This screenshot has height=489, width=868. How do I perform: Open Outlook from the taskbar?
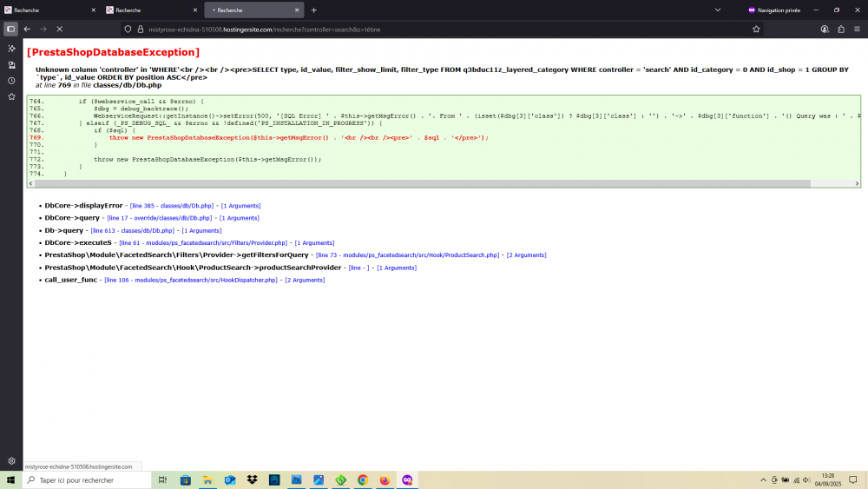pos(230,480)
